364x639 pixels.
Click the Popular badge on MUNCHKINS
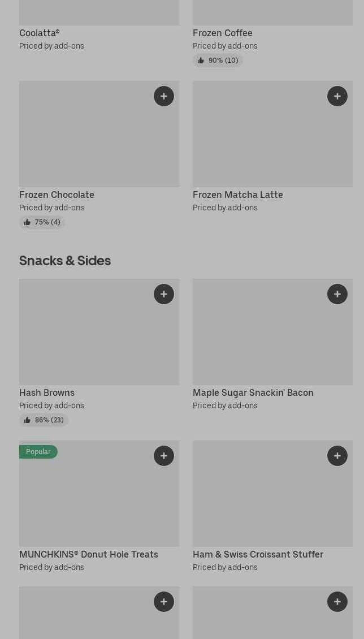tap(38, 452)
